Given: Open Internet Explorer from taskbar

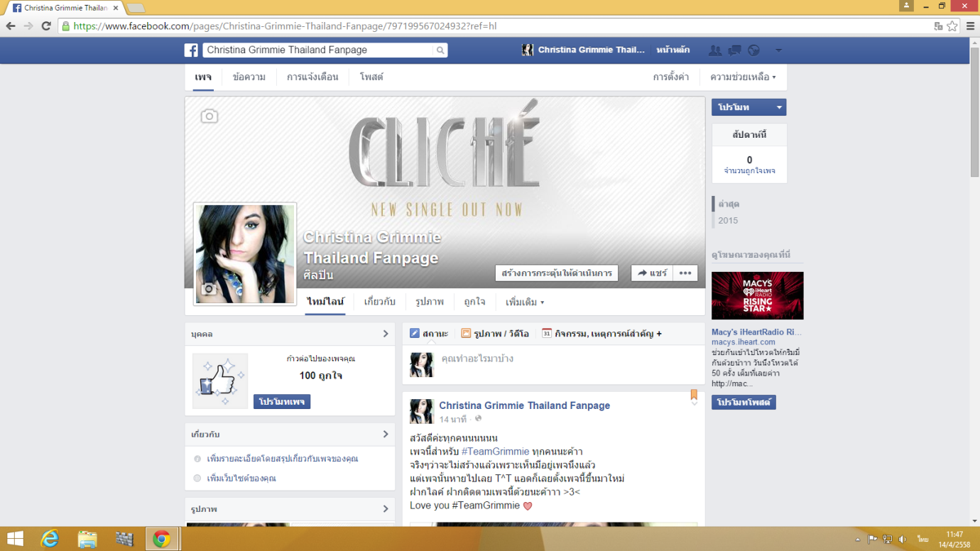Looking at the screenshot, I should point(50,539).
